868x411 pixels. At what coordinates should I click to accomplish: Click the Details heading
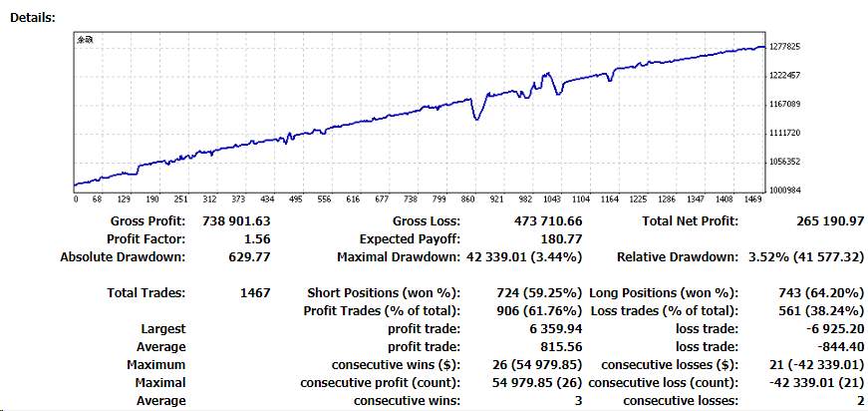pyautogui.click(x=33, y=18)
